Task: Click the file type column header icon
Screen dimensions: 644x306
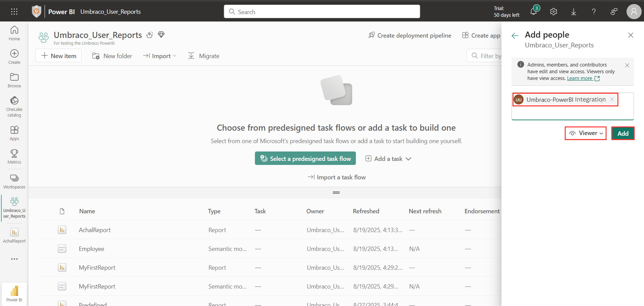Action: point(62,211)
